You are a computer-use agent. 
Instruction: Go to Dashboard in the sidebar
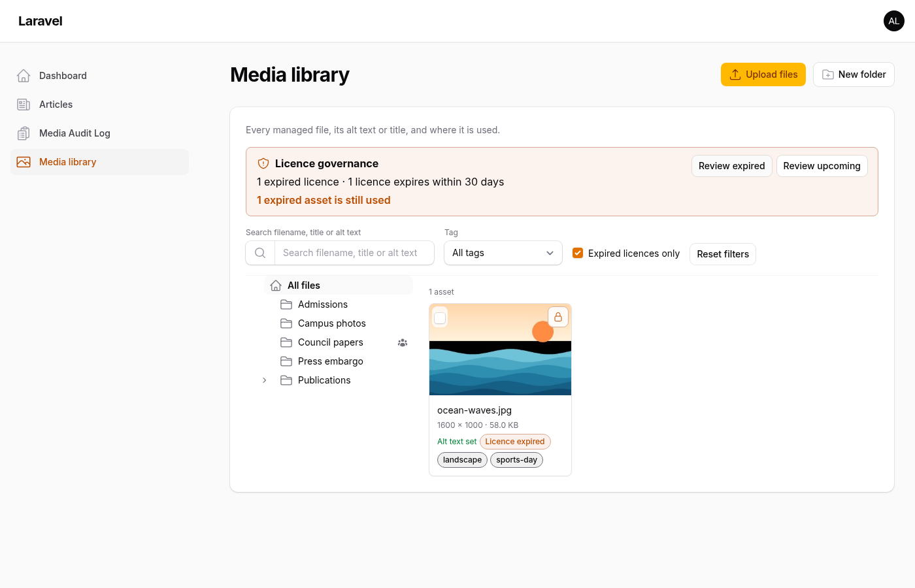click(x=99, y=76)
